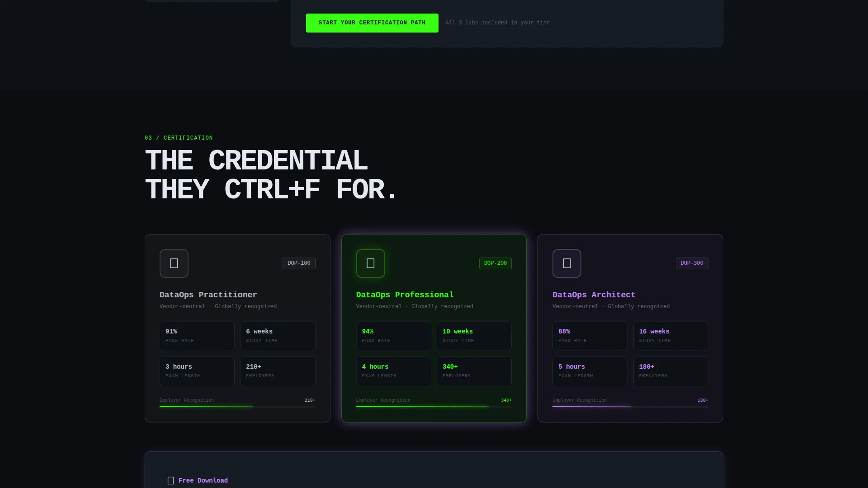Select the 88% pass rate tile
The height and width of the screenshot is (488, 868).
590,336
